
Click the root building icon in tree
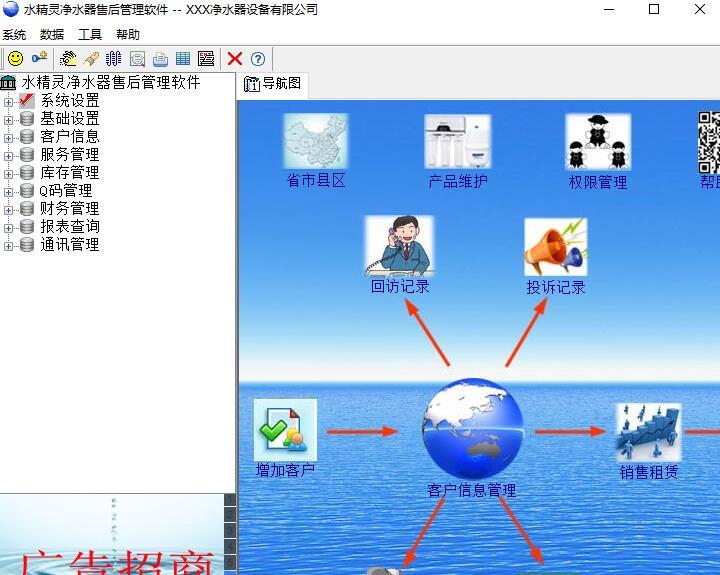coord(8,83)
